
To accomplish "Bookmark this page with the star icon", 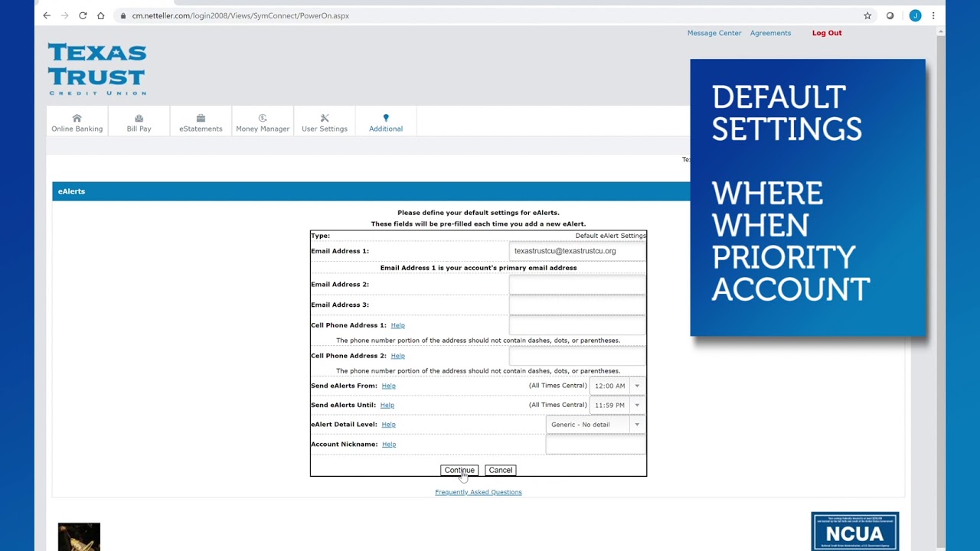I will [867, 15].
